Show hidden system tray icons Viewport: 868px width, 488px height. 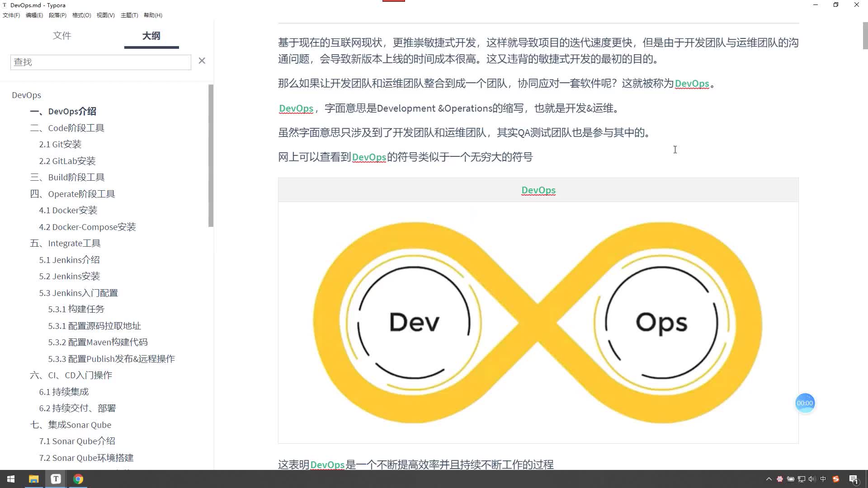click(769, 479)
